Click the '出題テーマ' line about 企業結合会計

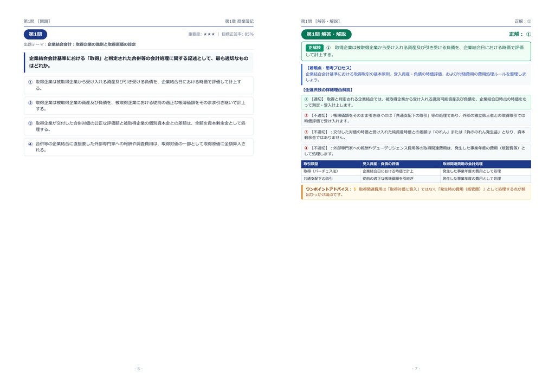click(x=80, y=44)
